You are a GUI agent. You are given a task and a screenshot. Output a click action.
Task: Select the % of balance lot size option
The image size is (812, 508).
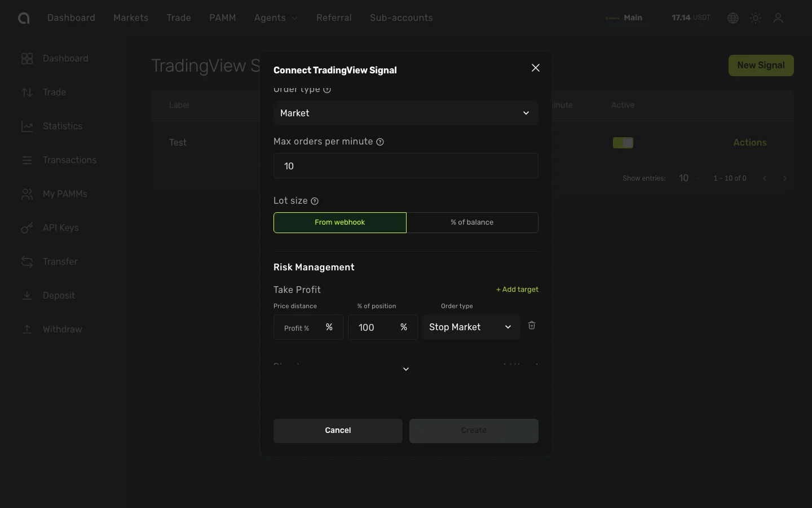coord(472,222)
